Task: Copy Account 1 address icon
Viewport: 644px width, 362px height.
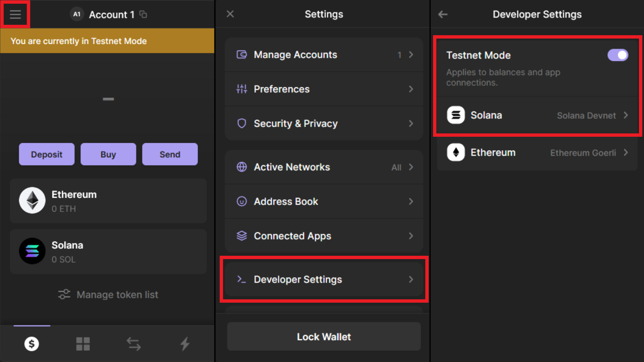Action: click(x=143, y=14)
